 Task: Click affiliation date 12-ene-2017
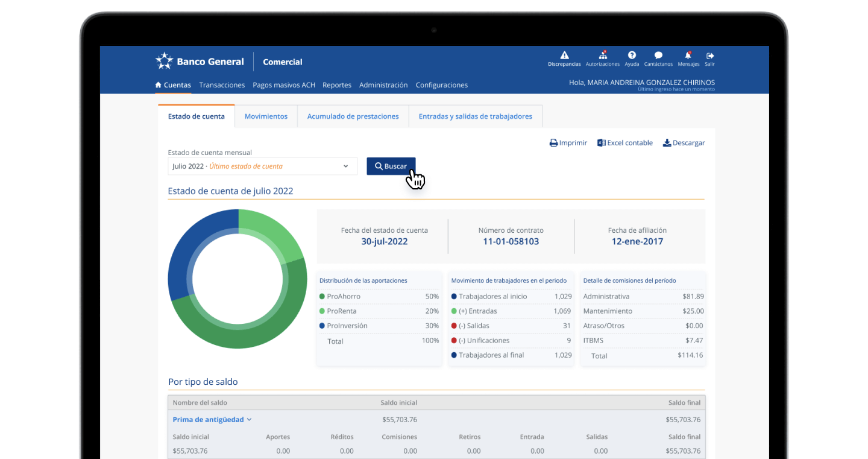coord(637,241)
